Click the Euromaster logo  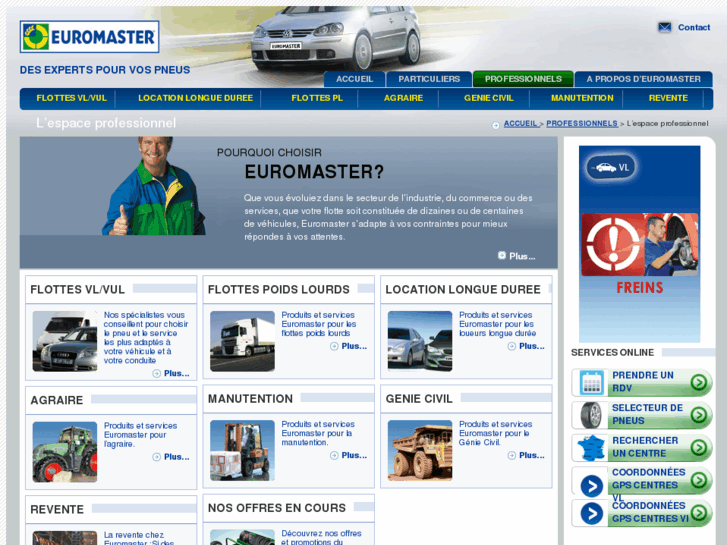[89, 37]
